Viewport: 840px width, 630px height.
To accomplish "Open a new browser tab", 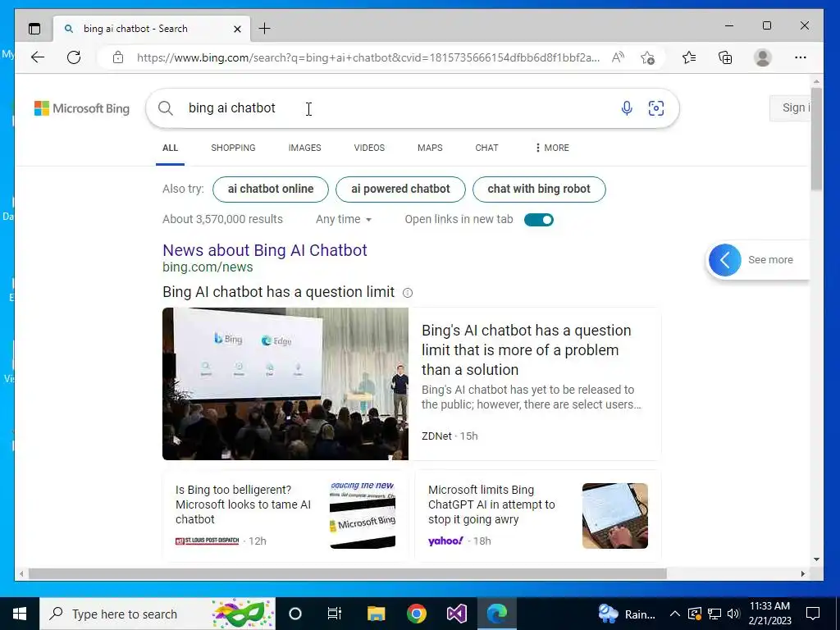I will tap(265, 29).
